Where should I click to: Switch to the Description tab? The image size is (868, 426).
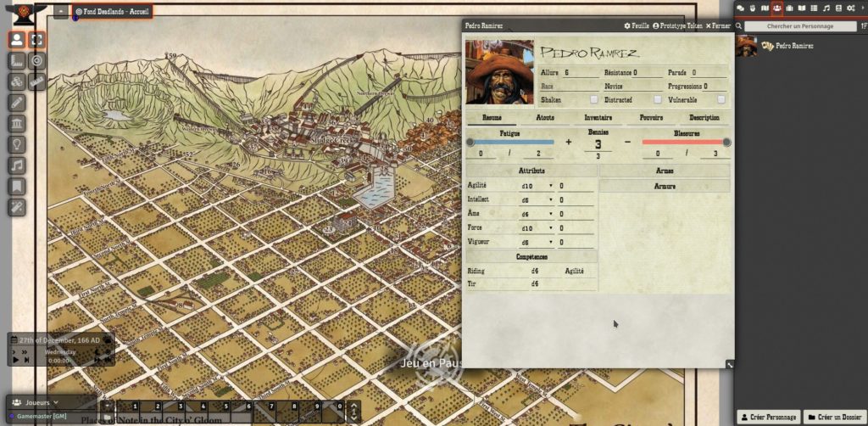(x=704, y=118)
